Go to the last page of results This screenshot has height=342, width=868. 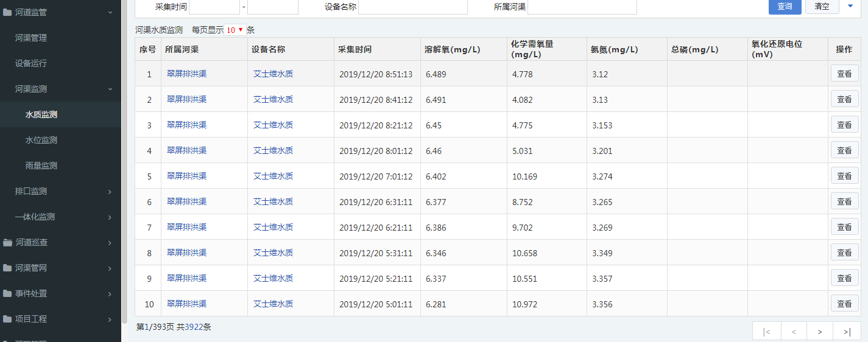tap(847, 332)
